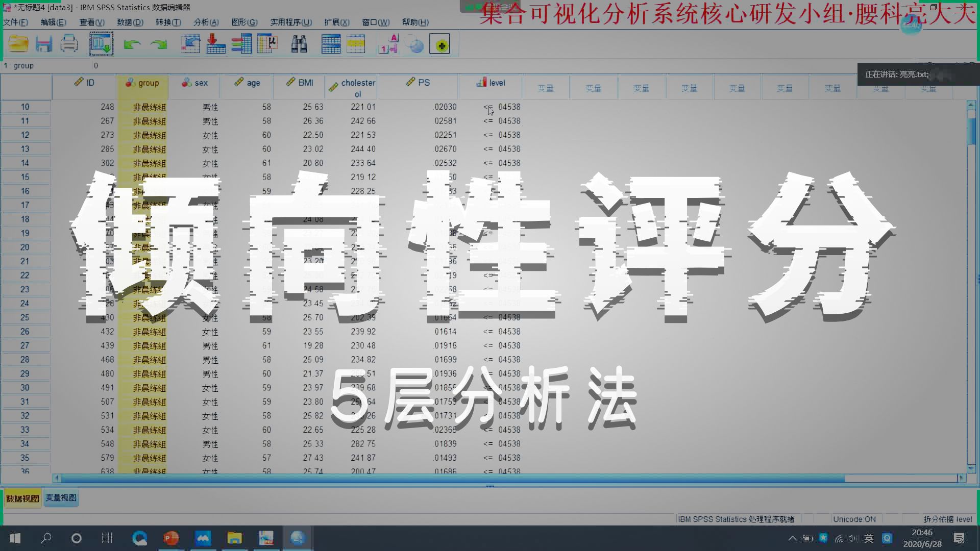Switch to the 数据视图 tab
Screen dimensions: 980x551
coord(21,497)
